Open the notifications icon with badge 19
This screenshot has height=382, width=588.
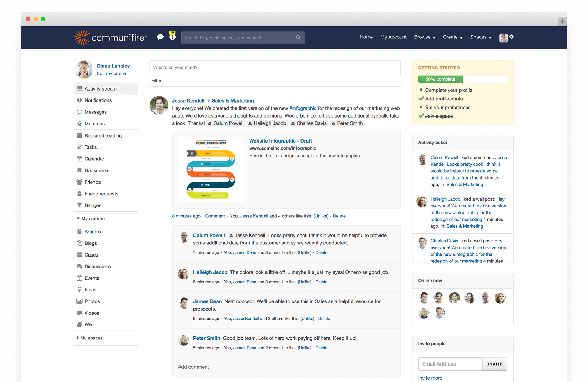pos(172,38)
